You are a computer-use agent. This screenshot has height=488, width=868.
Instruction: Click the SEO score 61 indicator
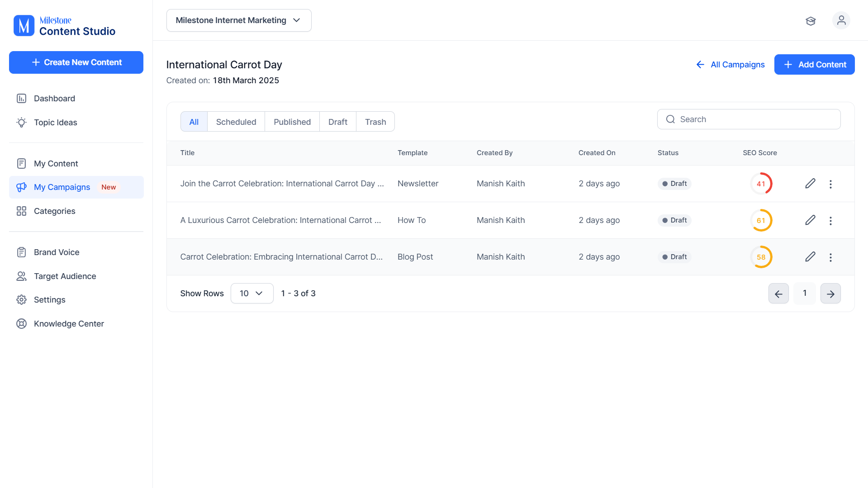pyautogui.click(x=761, y=220)
